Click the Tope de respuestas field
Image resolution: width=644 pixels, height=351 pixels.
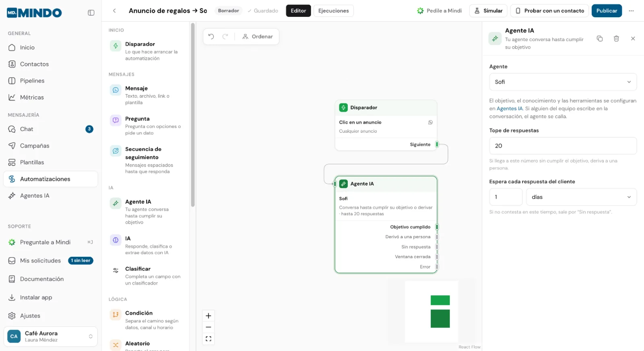pyautogui.click(x=563, y=146)
